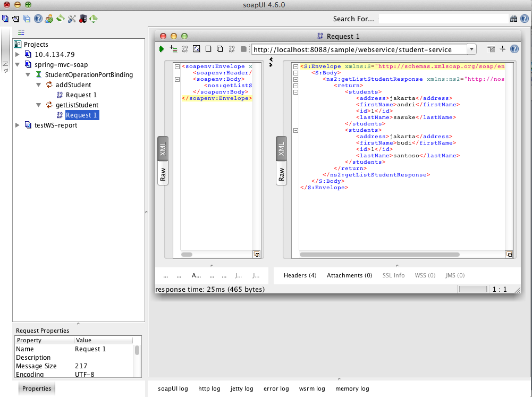This screenshot has width=532, height=397.
Task: Switch response editor to Raw view
Action: tap(281, 174)
